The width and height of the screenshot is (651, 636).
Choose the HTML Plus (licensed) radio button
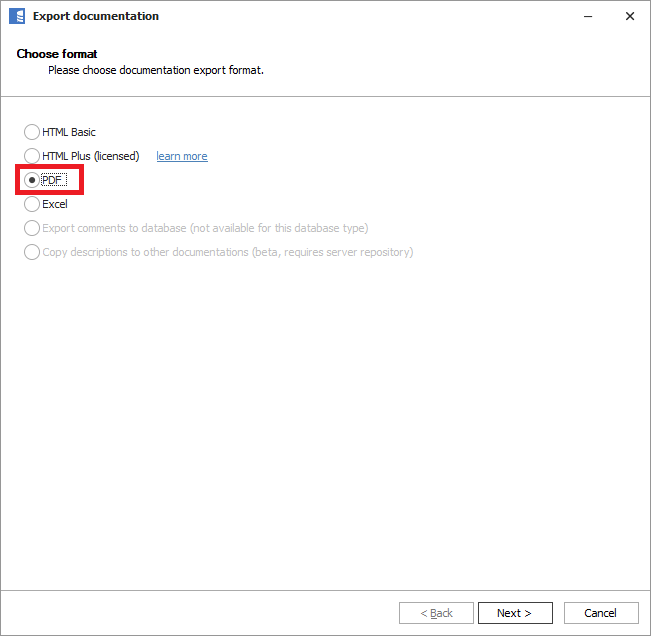[32, 156]
